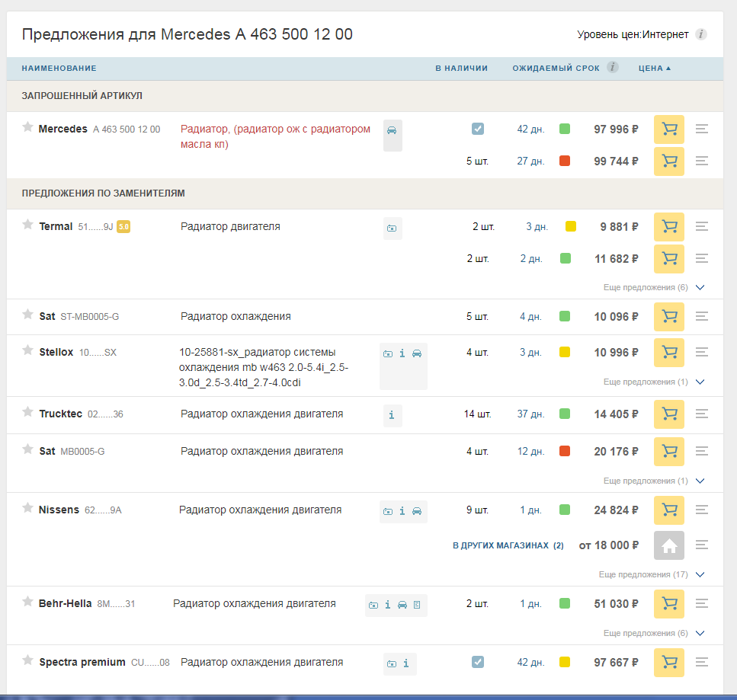Click the stock checkmark in Mercedes row

point(478,129)
